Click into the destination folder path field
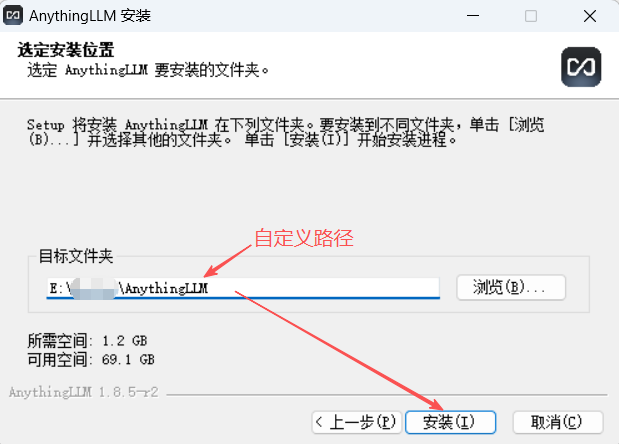The width and height of the screenshot is (619, 444). tap(243, 288)
